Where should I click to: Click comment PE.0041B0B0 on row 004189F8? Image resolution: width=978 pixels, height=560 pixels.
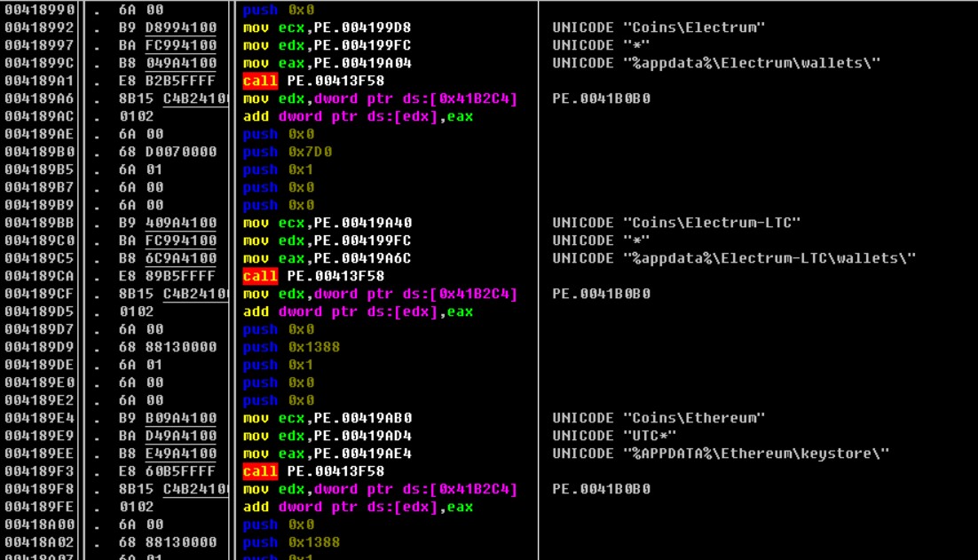tap(602, 489)
